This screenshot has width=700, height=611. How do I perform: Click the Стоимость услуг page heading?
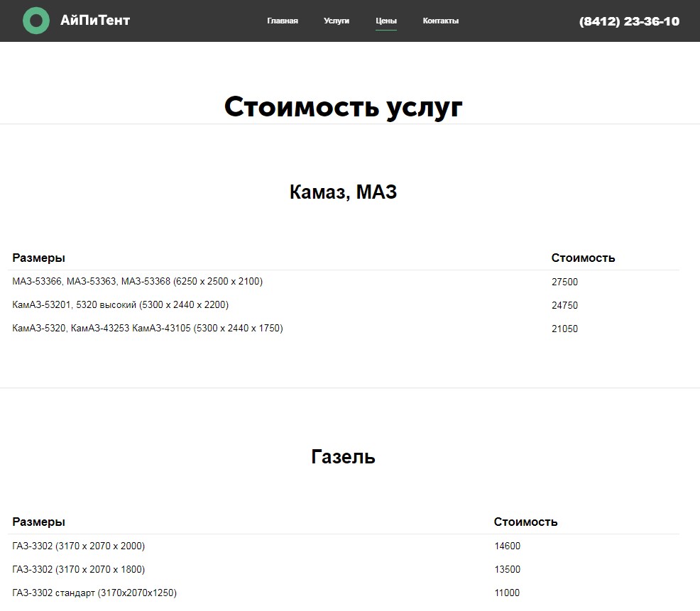(344, 106)
